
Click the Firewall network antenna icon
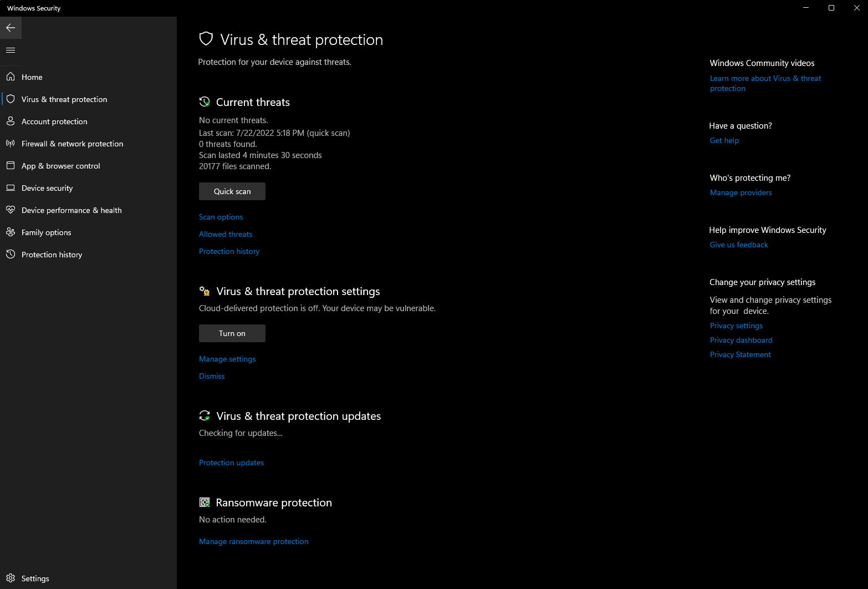pos(11,143)
